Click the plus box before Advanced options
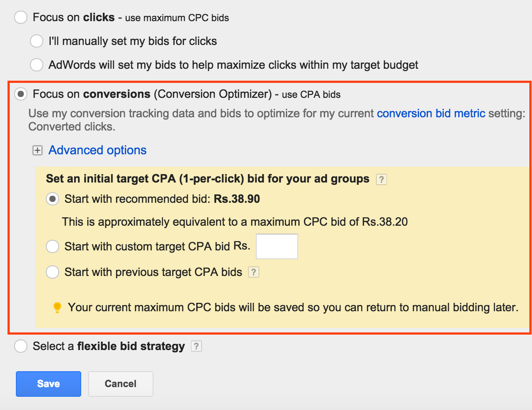The height and width of the screenshot is (410, 532). tap(37, 150)
